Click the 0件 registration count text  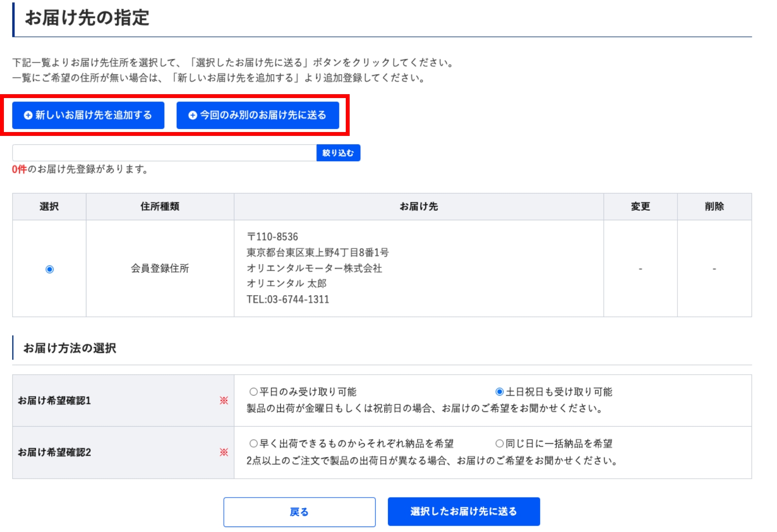pos(19,169)
